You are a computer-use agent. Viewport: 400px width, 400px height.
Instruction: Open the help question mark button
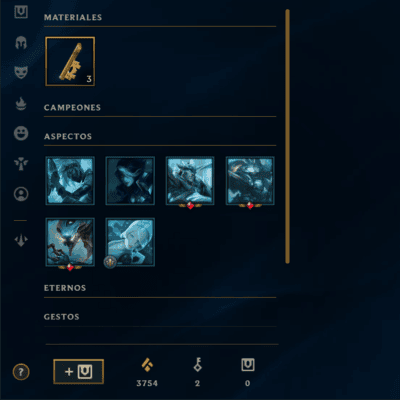pos(21,372)
